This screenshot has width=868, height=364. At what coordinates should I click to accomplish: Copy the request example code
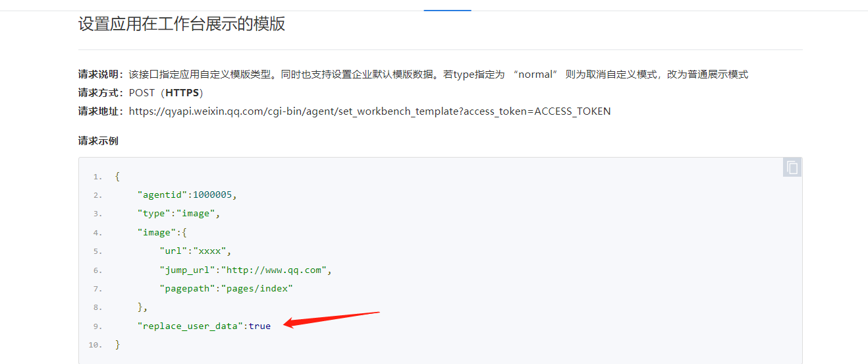[792, 167]
